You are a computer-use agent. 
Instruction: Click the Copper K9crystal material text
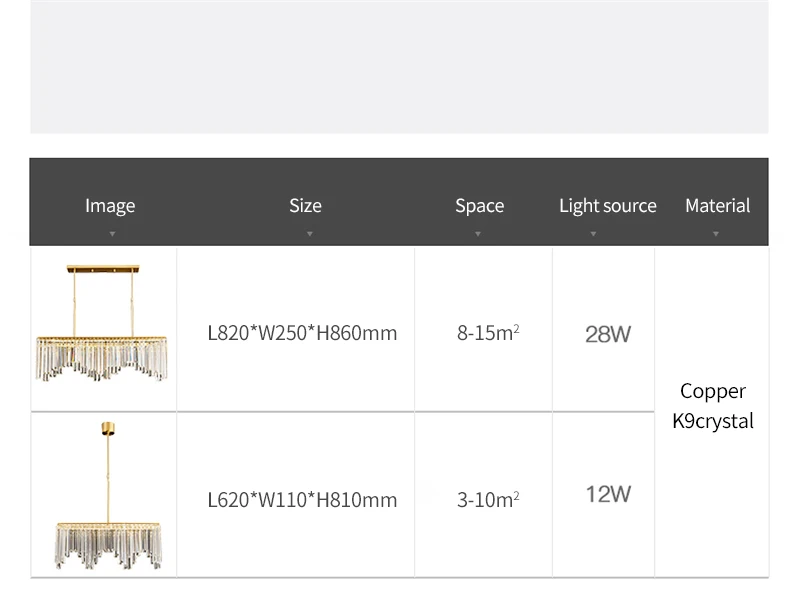pyautogui.click(x=713, y=406)
